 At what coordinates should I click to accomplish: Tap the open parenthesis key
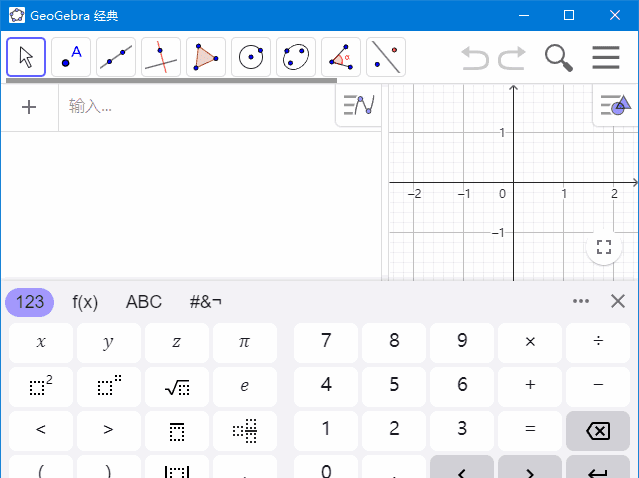pyautogui.click(x=41, y=467)
